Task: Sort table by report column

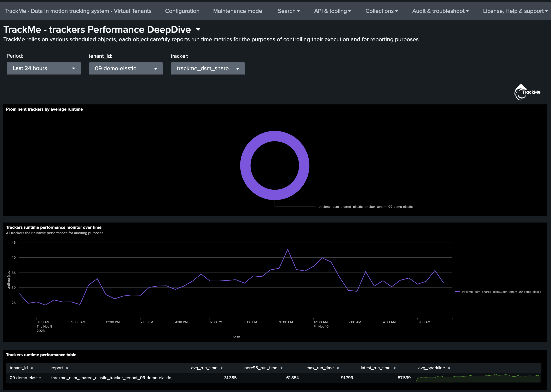Action: pos(60,368)
